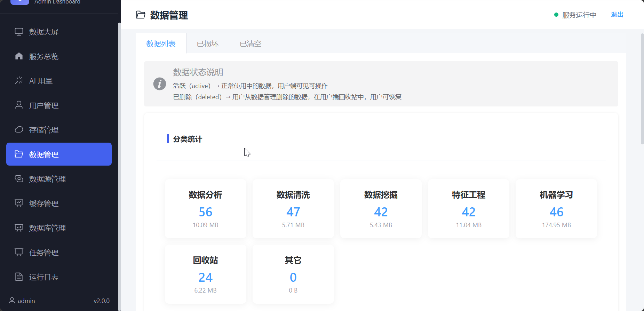Switch to the 数据列表 tab

(161, 43)
